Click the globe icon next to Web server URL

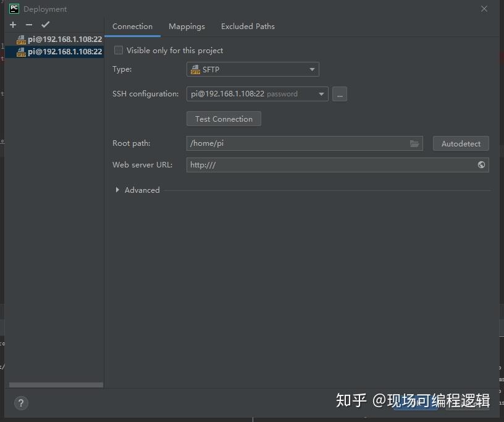[x=481, y=165]
